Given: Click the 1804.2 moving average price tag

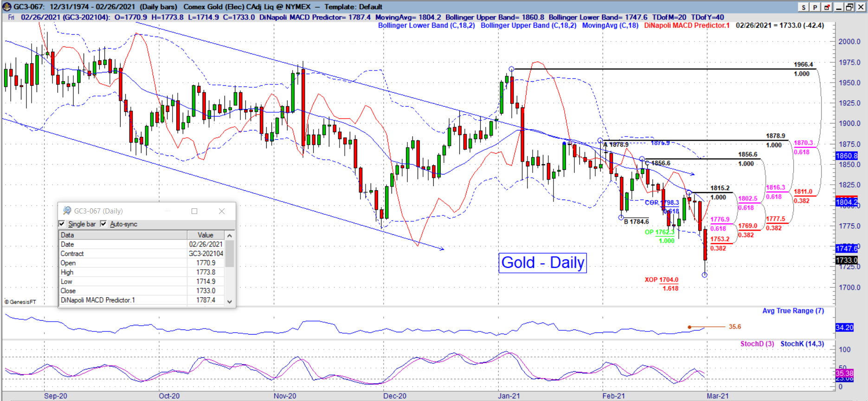Looking at the screenshot, I should tap(847, 202).
